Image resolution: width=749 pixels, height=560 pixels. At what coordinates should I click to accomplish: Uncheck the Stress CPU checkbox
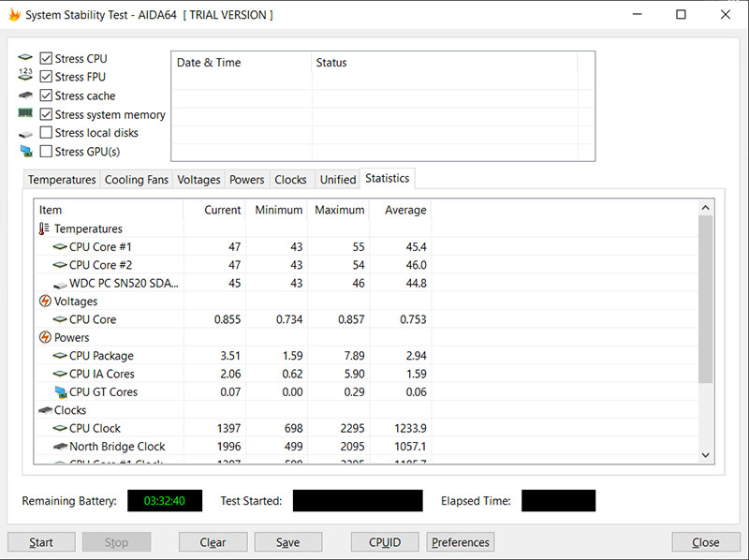(x=46, y=59)
